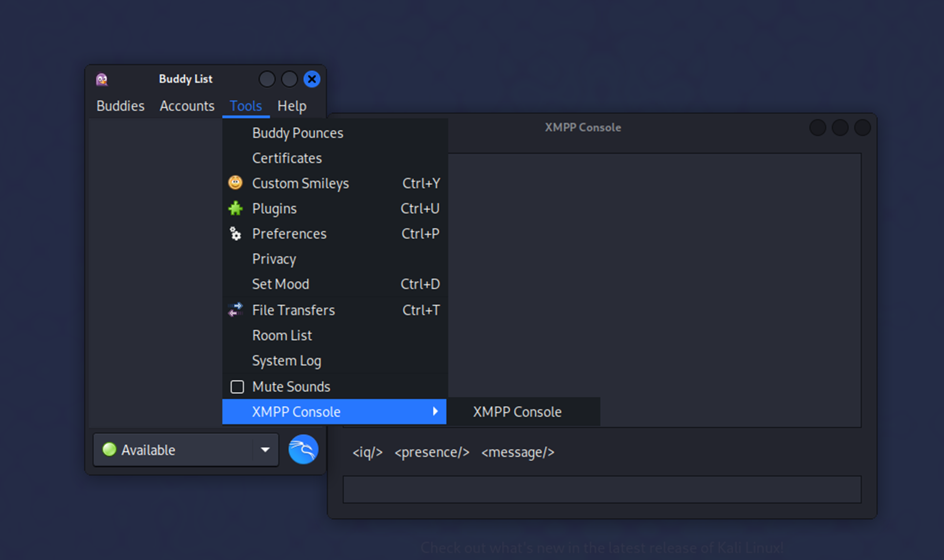
Task: Click the Custom Smileys smiley icon
Action: point(236,183)
